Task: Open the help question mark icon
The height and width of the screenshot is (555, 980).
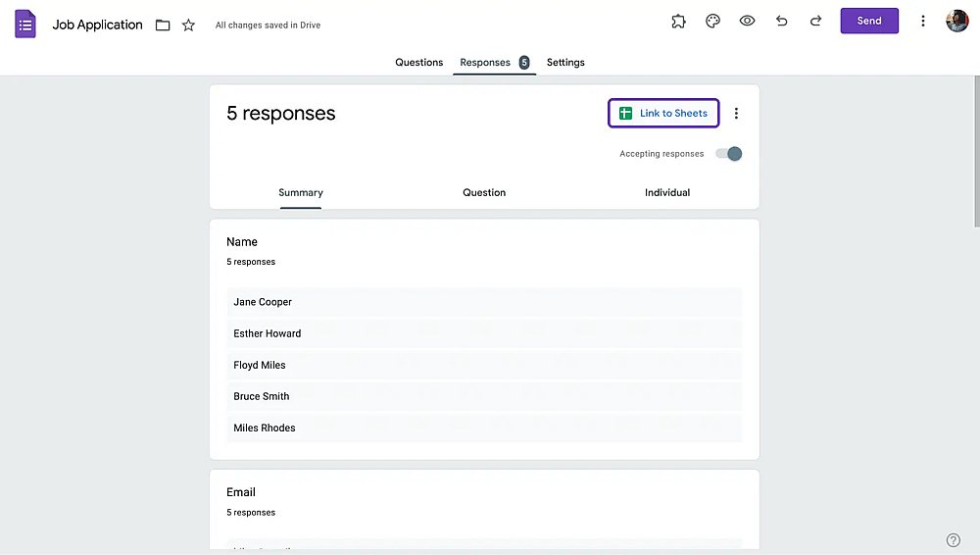Action: pyautogui.click(x=954, y=540)
